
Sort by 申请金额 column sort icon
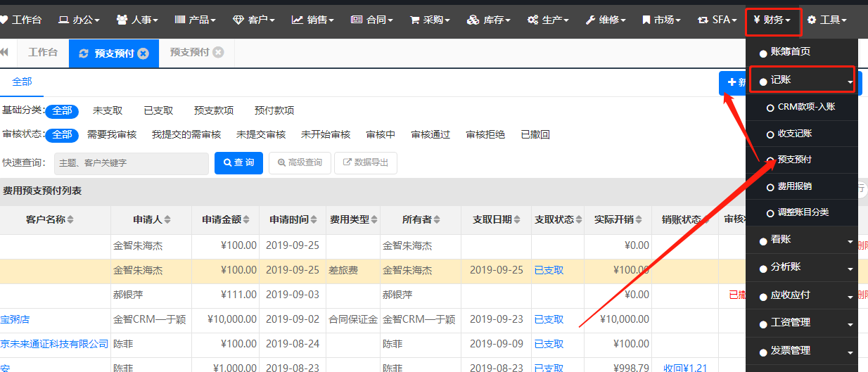[x=247, y=219]
